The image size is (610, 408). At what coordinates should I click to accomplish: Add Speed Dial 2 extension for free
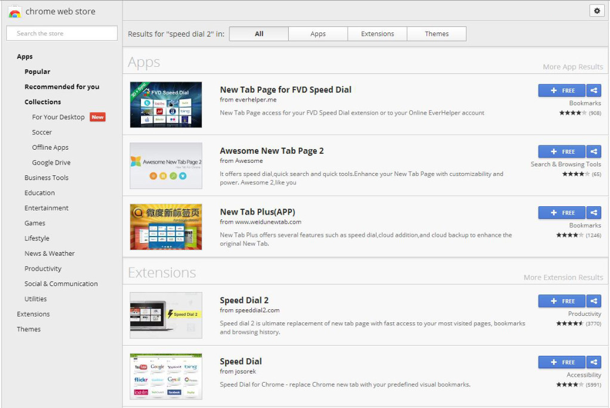562,301
